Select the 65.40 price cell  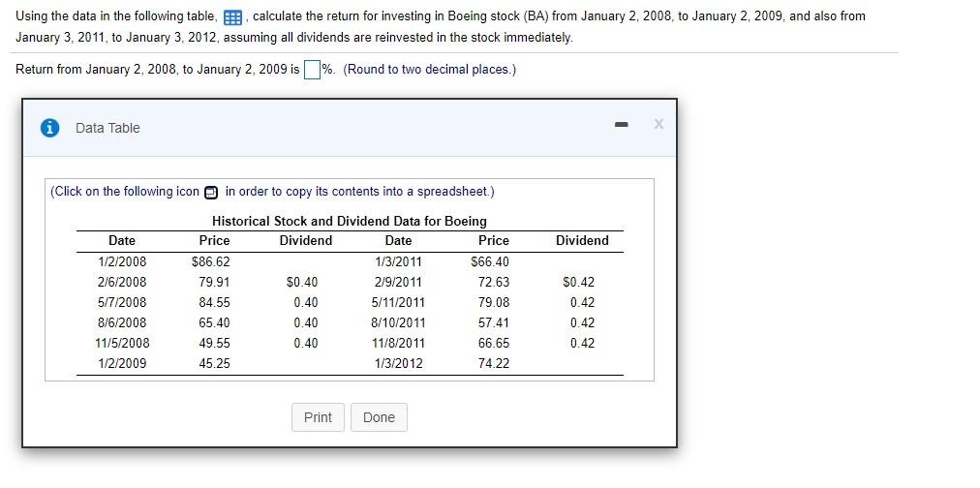[214, 323]
